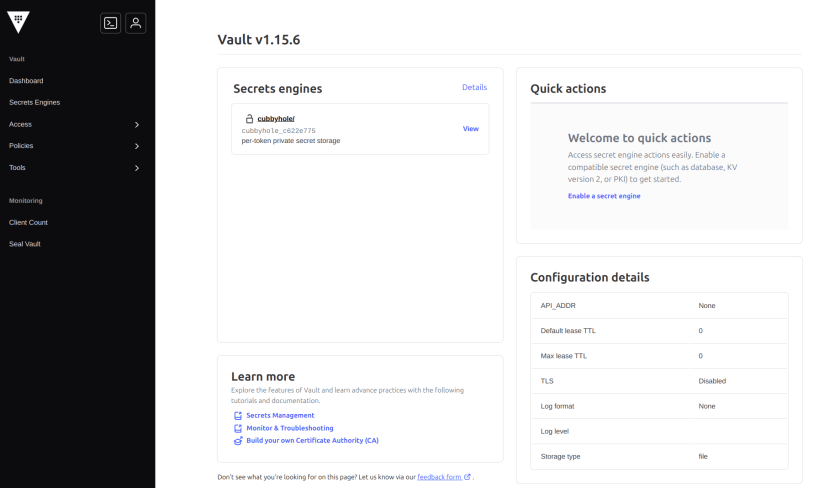Click the Monitoring section label in sidebar
The height and width of the screenshot is (488, 819).
click(x=26, y=201)
